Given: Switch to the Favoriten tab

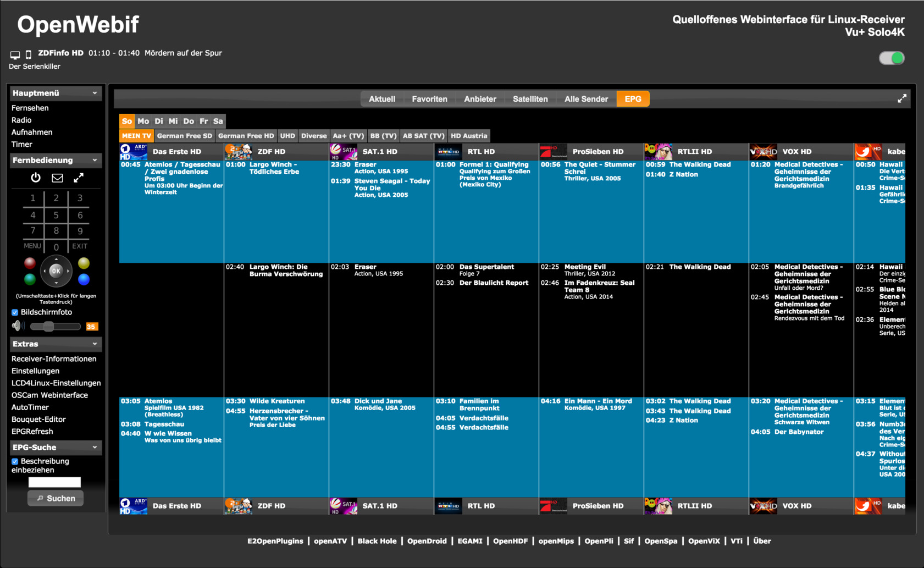Looking at the screenshot, I should tap(429, 99).
